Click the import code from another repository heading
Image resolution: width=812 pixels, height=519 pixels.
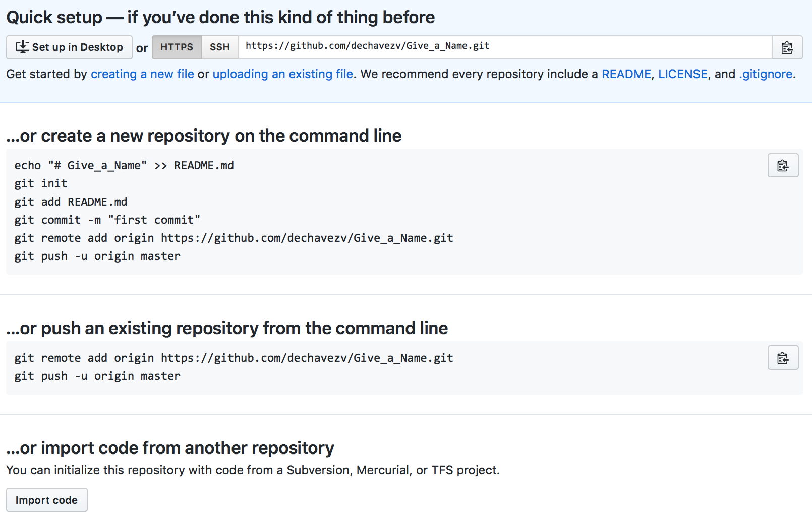(x=170, y=448)
